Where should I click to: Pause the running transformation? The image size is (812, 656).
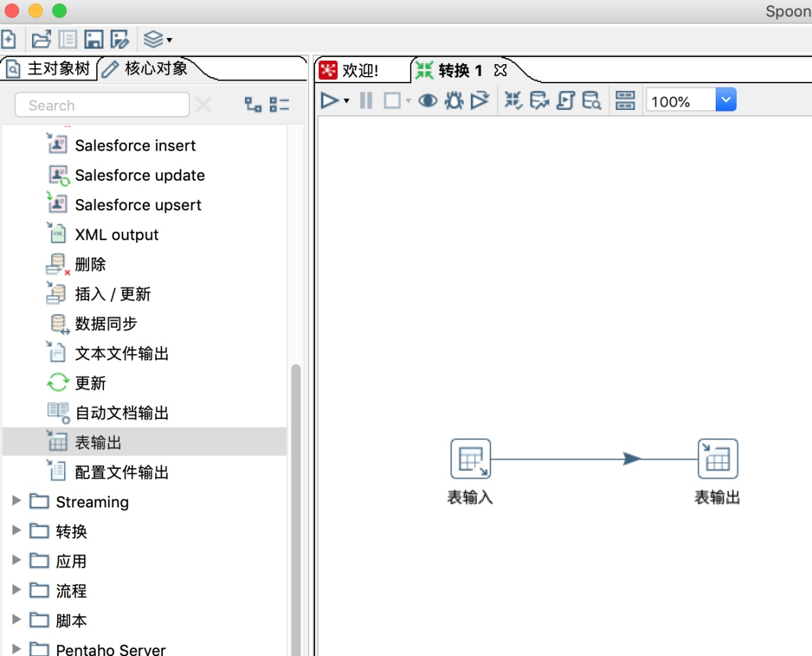coord(366,101)
